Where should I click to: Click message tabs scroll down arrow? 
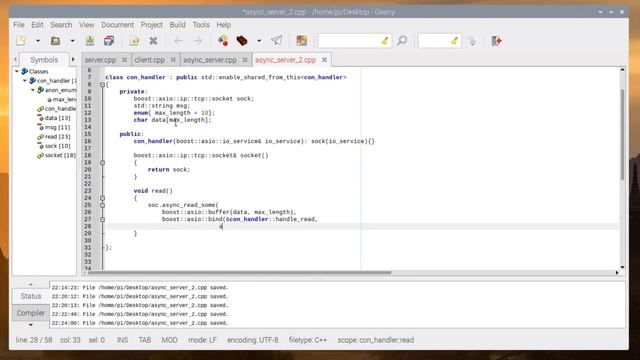(x=31, y=325)
